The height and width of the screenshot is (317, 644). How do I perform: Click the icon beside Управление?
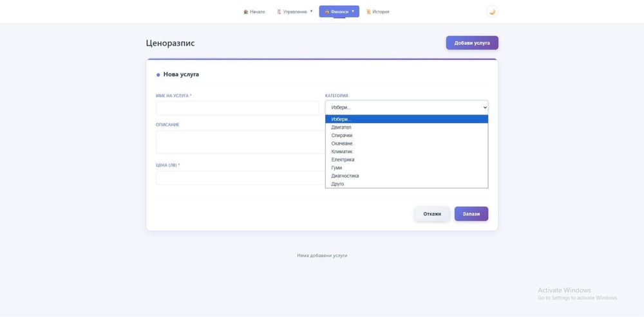pyautogui.click(x=279, y=12)
